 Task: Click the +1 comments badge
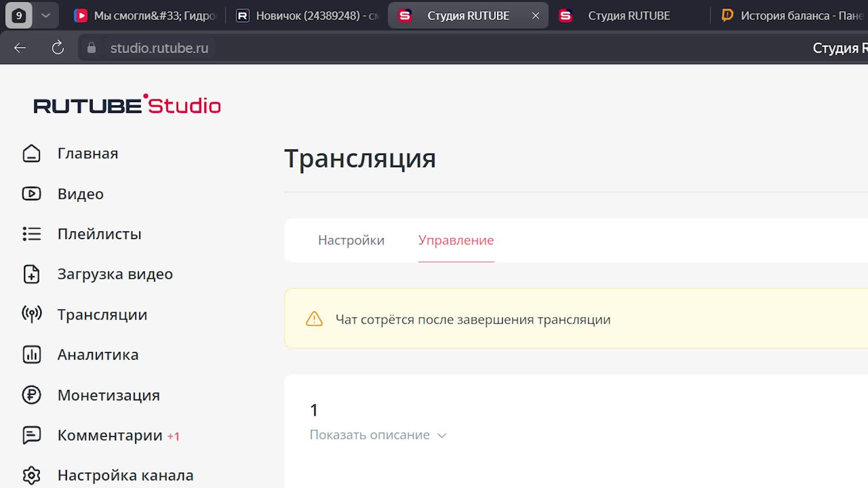click(174, 436)
